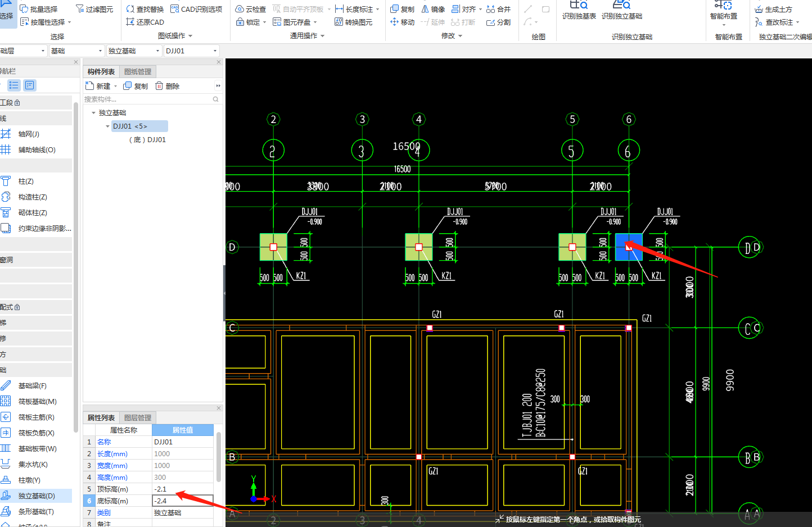Switch navigation to detail view icon
The image size is (812, 527).
[x=30, y=85]
